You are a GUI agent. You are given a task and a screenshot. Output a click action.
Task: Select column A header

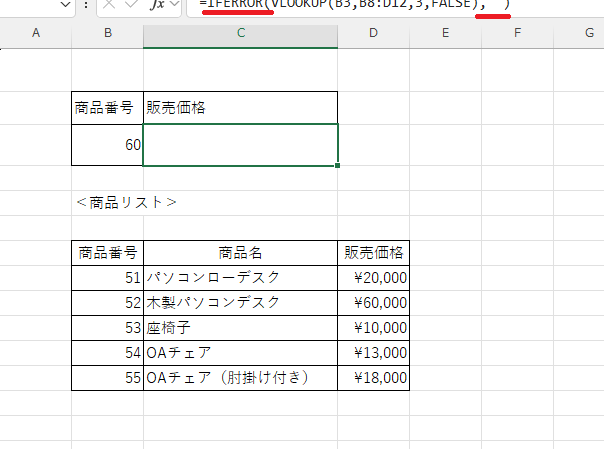pyautogui.click(x=36, y=34)
